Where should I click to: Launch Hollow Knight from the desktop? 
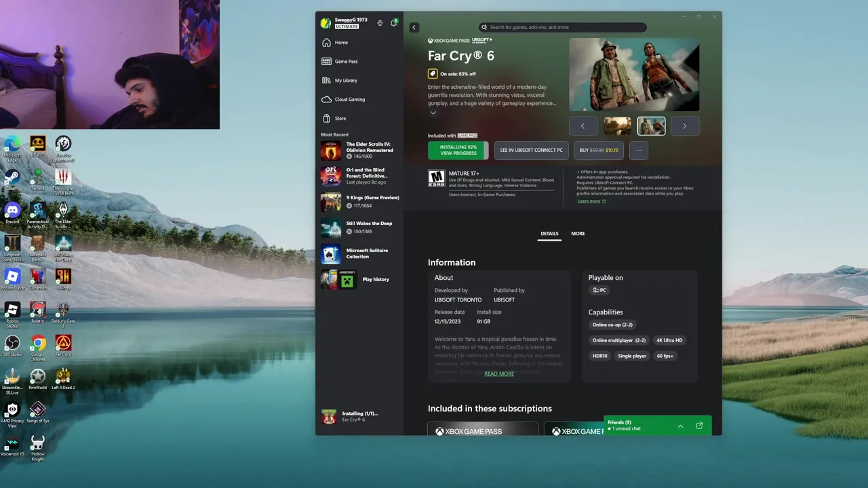[x=38, y=449]
